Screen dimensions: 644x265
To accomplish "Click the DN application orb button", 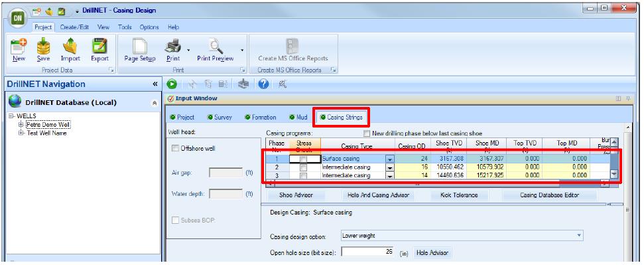I will (x=18, y=18).
